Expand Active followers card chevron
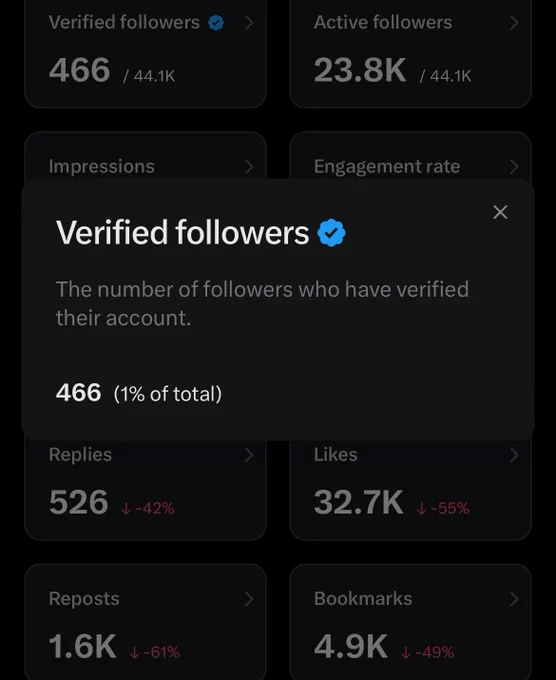This screenshot has width=556, height=680. tap(514, 23)
